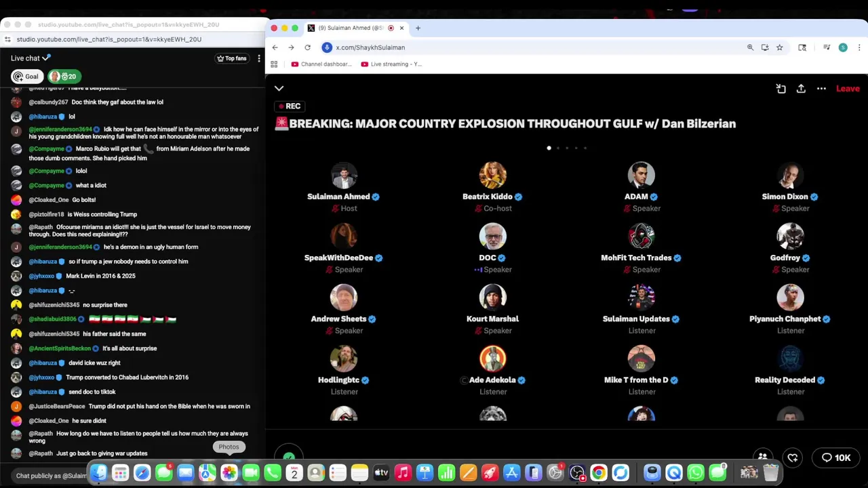Open App Store from the dock

[x=511, y=473]
